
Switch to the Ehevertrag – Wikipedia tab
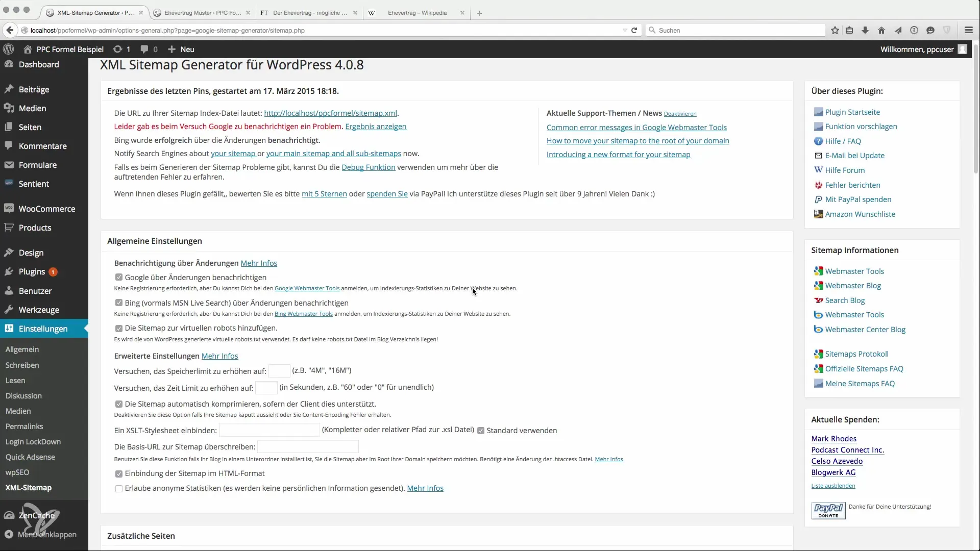tap(417, 13)
